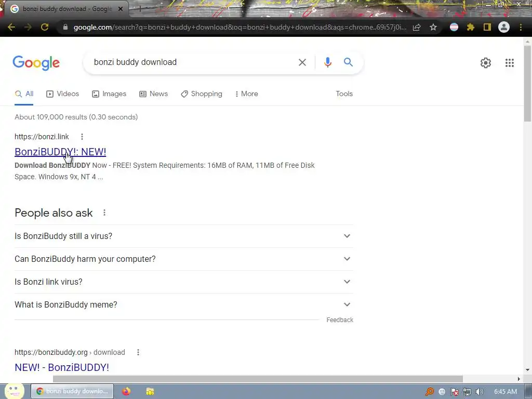This screenshot has width=532, height=399.
Task: Open the More search filters dropdown
Action: tap(247, 94)
